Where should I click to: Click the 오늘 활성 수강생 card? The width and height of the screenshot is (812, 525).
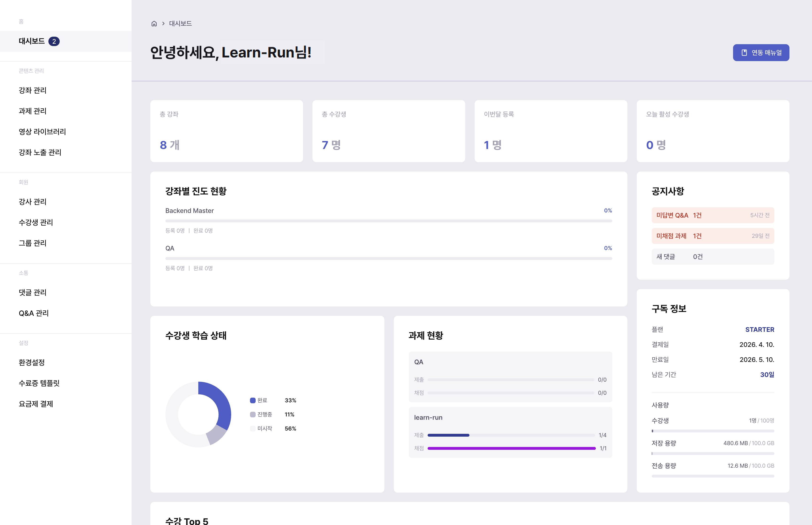(713, 131)
